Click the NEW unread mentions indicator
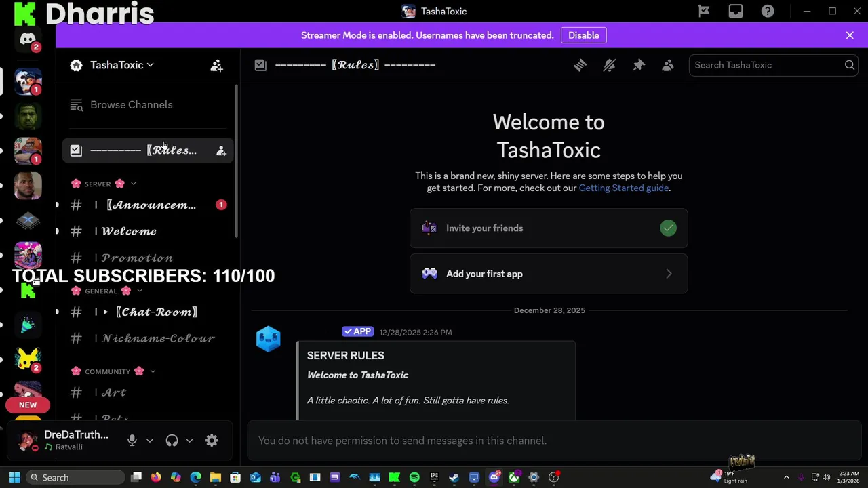 28,405
